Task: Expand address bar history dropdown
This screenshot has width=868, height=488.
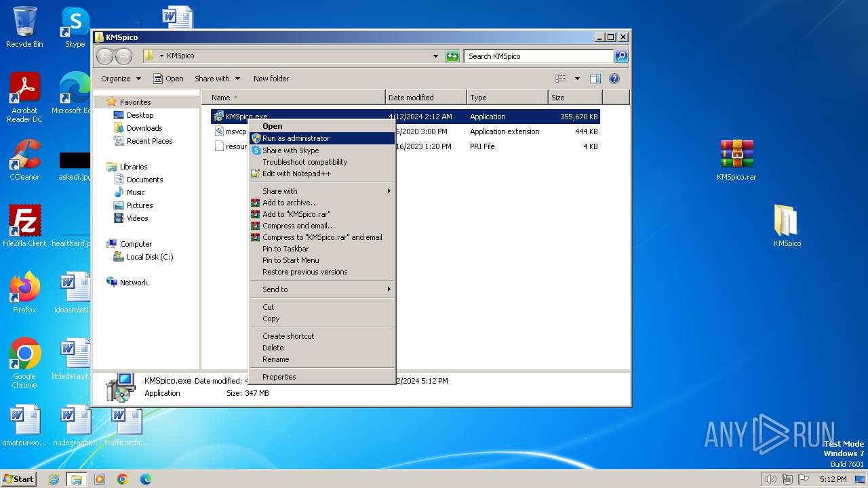Action: point(435,56)
